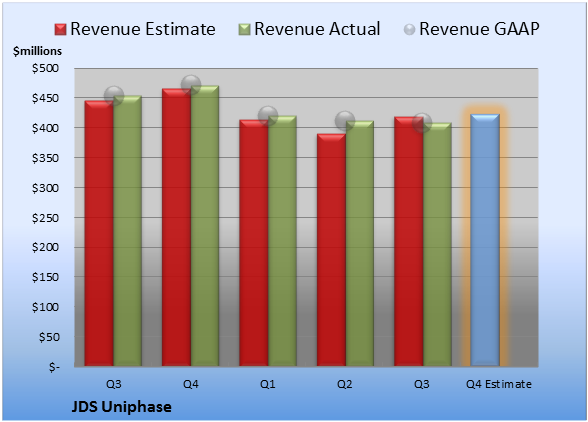Select the green Q2 revenue actual bar
Image resolution: width=588 pixels, height=422 pixels.
point(360,243)
